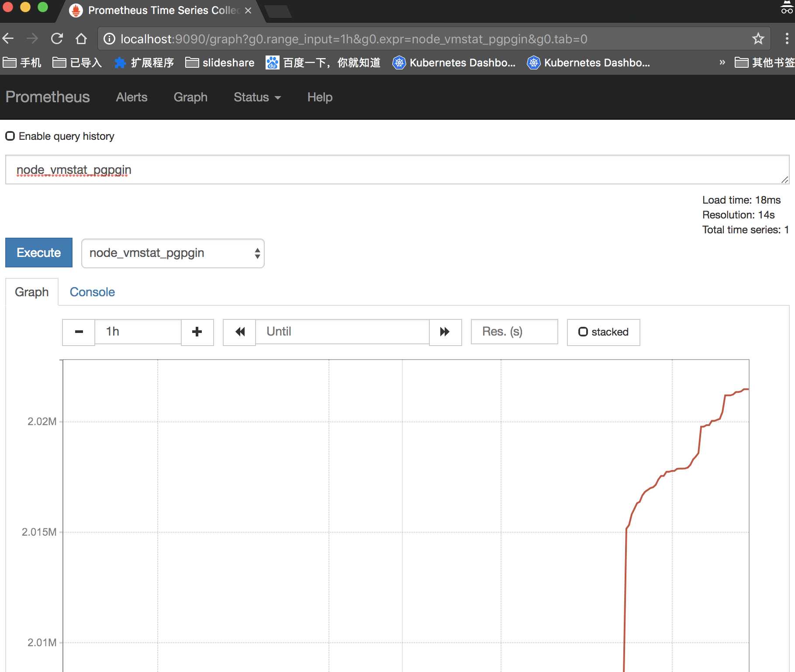Decrease the graph range with the minus button
This screenshot has height=672, width=795.
pyautogui.click(x=79, y=332)
